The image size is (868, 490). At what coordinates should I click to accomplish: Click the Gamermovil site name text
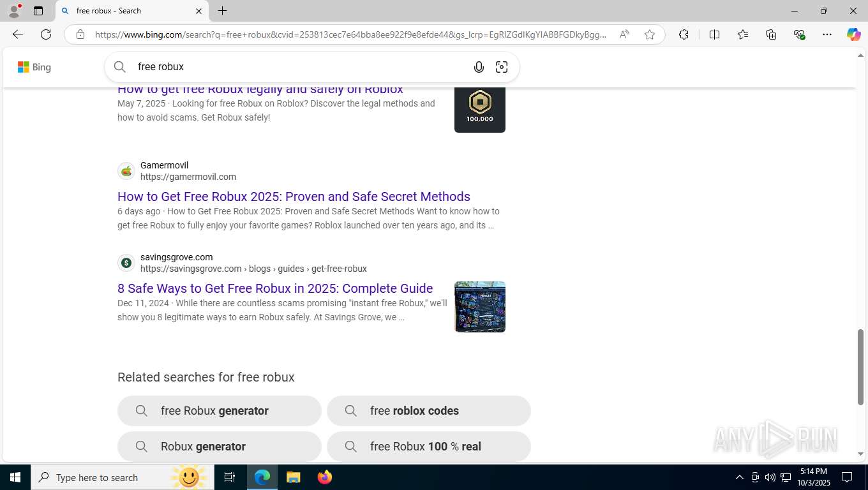coord(164,165)
